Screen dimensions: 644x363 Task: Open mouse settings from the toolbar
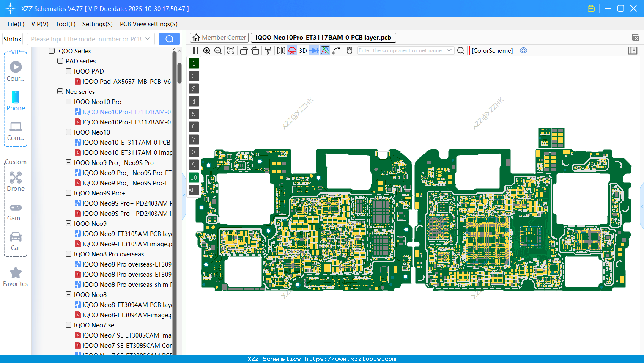[349, 50]
